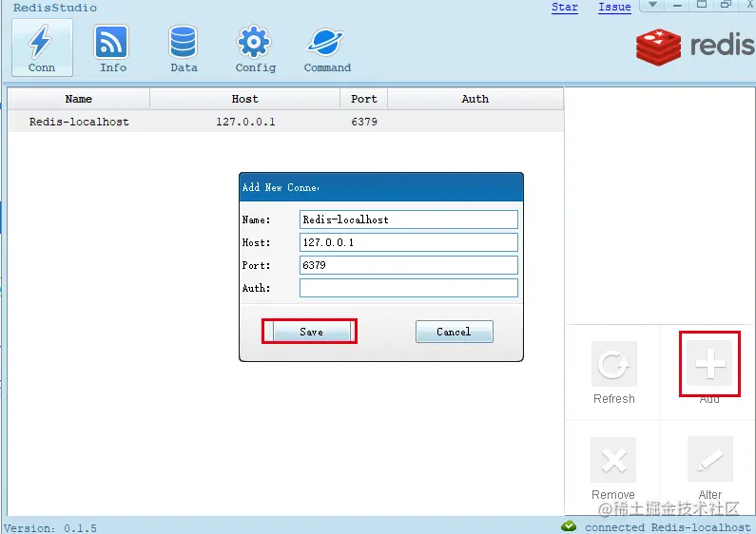The height and width of the screenshot is (534, 756).
Task: Open the Conn lightning bolt tab
Action: [42, 48]
